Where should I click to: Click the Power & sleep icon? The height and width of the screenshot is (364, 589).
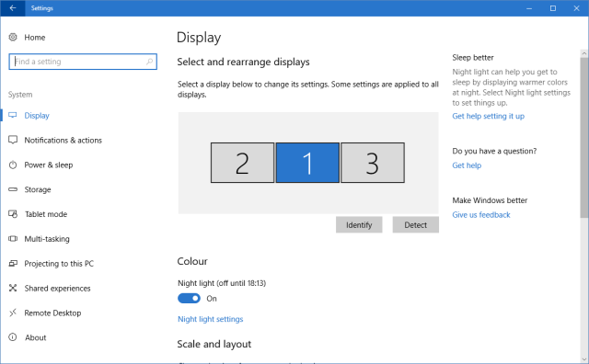tap(13, 165)
